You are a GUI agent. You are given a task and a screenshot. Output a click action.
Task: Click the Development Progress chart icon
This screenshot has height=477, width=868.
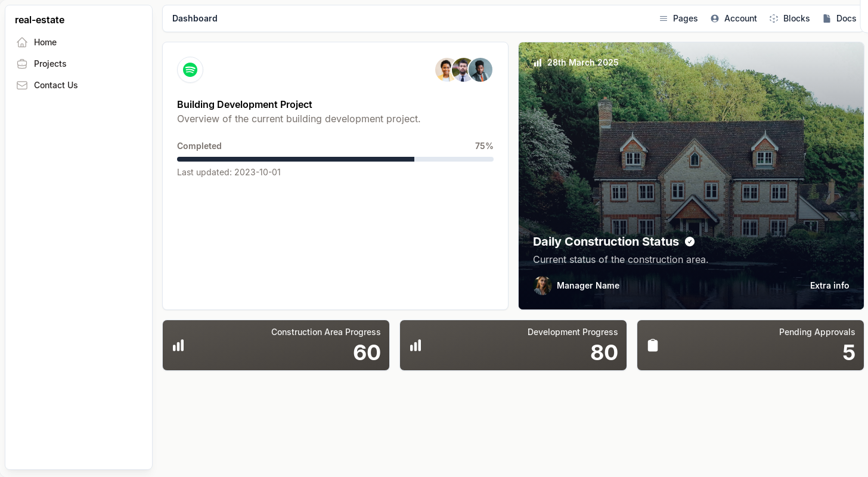416,345
